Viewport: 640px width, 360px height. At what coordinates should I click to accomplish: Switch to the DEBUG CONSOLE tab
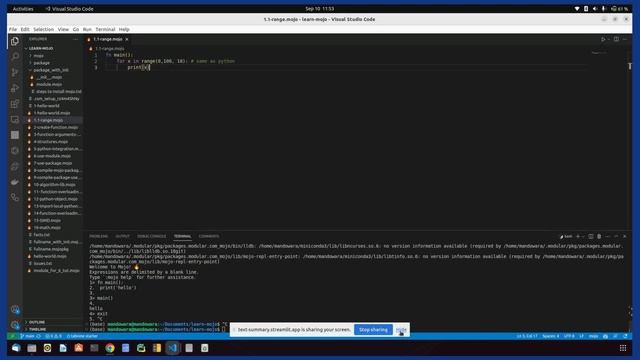tap(151, 236)
